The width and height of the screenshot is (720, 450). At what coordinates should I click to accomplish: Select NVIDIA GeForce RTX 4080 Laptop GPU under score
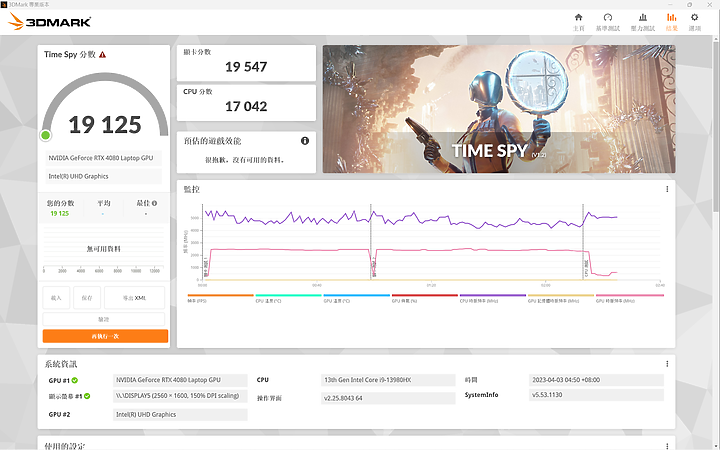click(104, 158)
